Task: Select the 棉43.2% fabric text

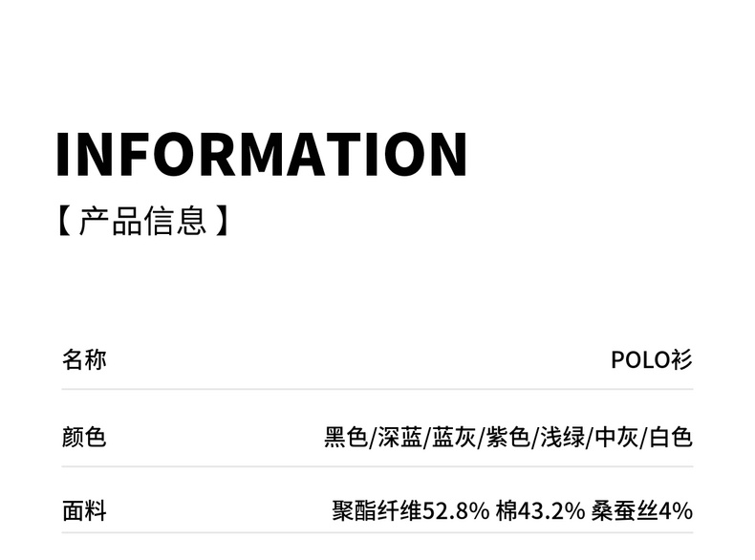Action: (x=540, y=511)
